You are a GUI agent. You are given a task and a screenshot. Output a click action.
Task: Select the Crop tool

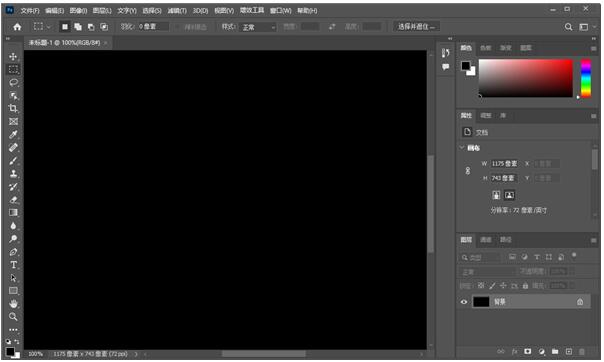click(13, 108)
